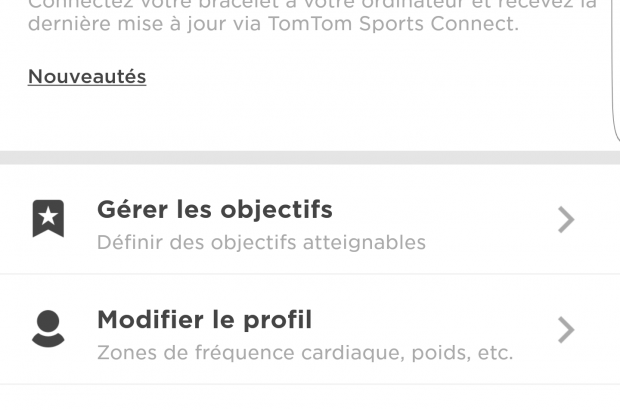Viewport: 620px width, 410px height.
Task: Expand Gérer les objectifs with its chevron
Action: tap(566, 219)
